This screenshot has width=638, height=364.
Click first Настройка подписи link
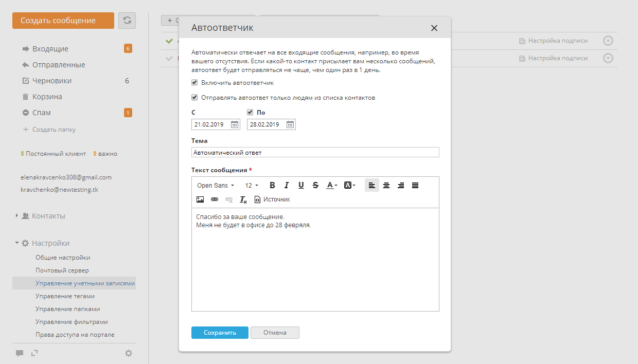click(x=553, y=41)
